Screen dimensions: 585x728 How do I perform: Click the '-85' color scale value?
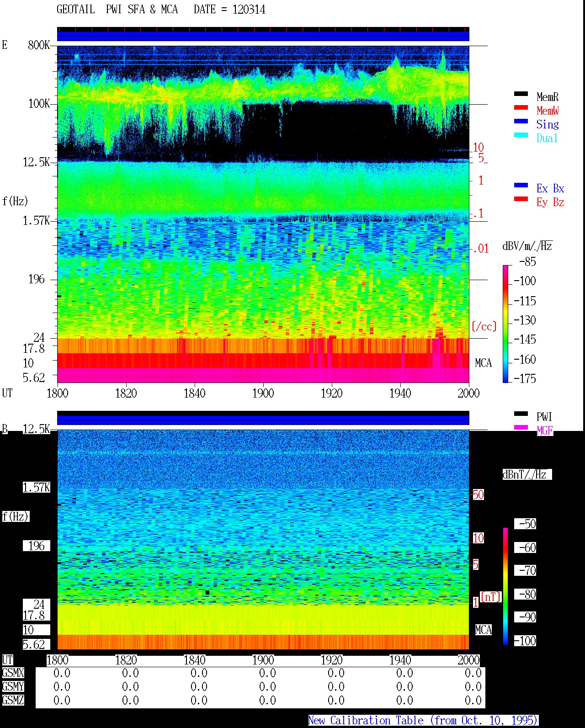coord(527,262)
